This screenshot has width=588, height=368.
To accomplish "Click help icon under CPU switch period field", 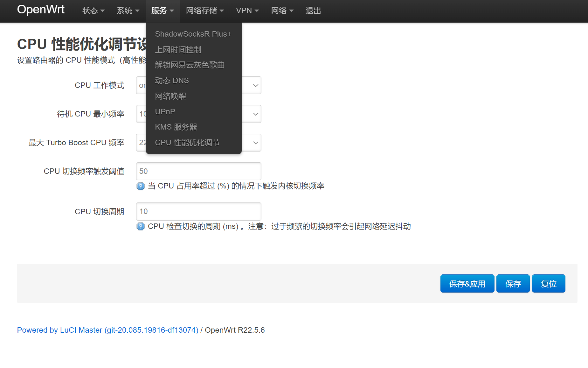I will [x=140, y=226].
